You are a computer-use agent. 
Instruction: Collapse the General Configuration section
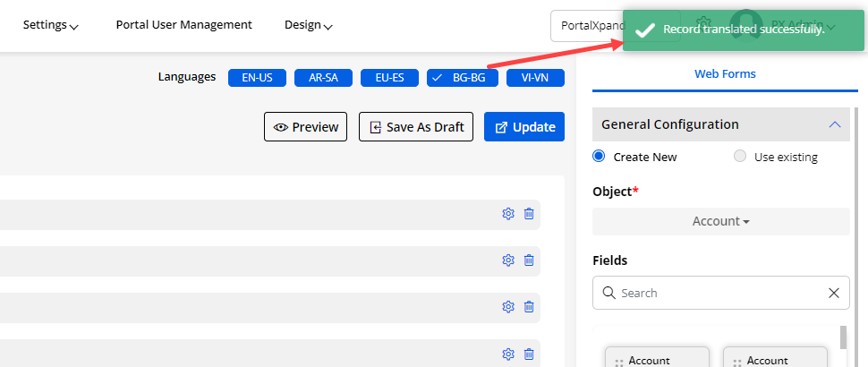(835, 124)
